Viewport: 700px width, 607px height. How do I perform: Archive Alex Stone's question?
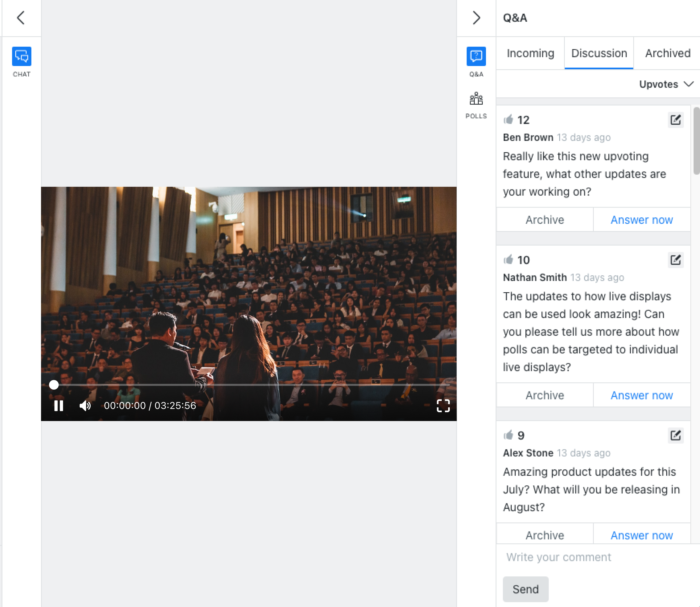point(545,534)
